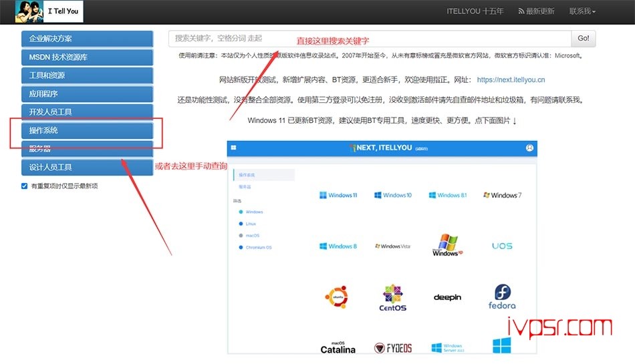Expand the 工具和资源 category
This screenshot has height=364, width=635.
[x=87, y=75]
